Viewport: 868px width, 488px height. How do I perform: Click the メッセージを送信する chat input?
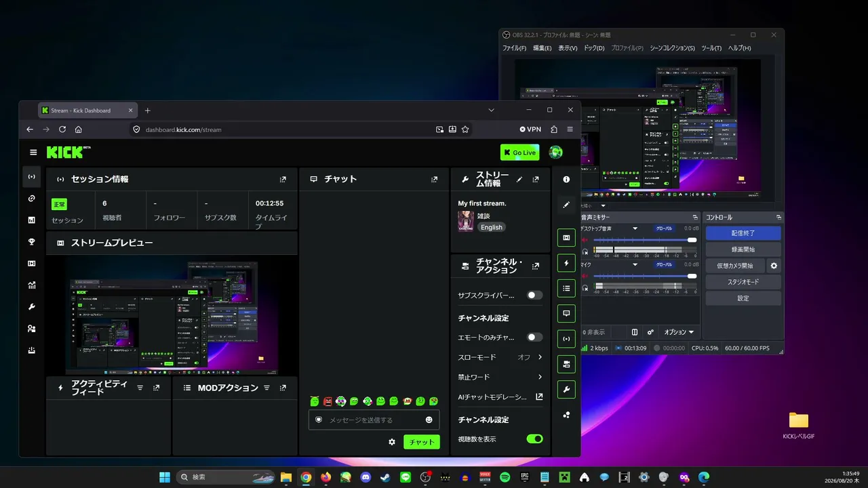(374, 420)
